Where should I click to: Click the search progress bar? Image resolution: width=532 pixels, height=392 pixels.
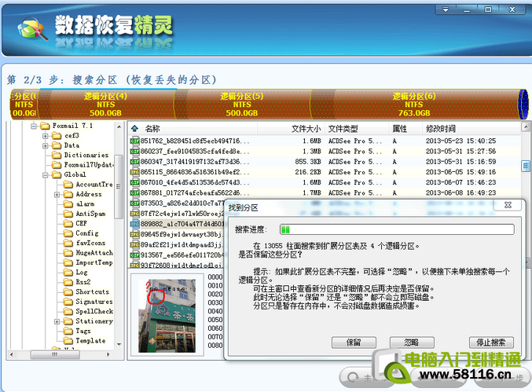click(x=397, y=229)
